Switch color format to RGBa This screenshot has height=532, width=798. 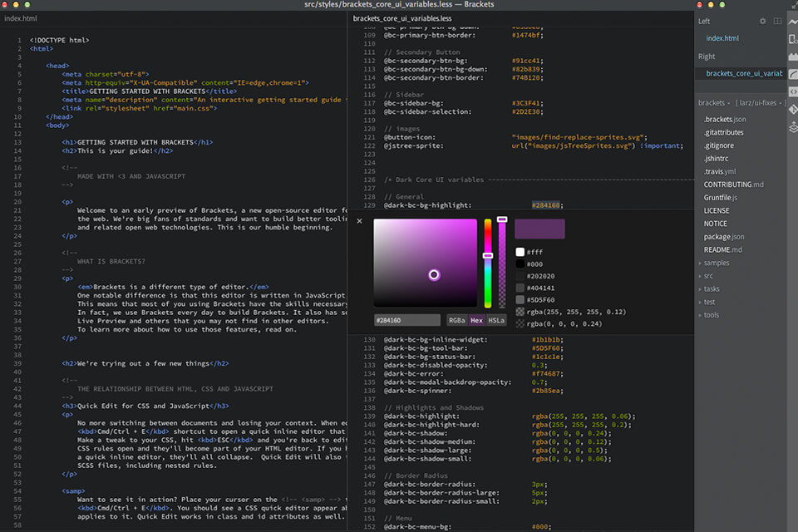[x=456, y=320]
